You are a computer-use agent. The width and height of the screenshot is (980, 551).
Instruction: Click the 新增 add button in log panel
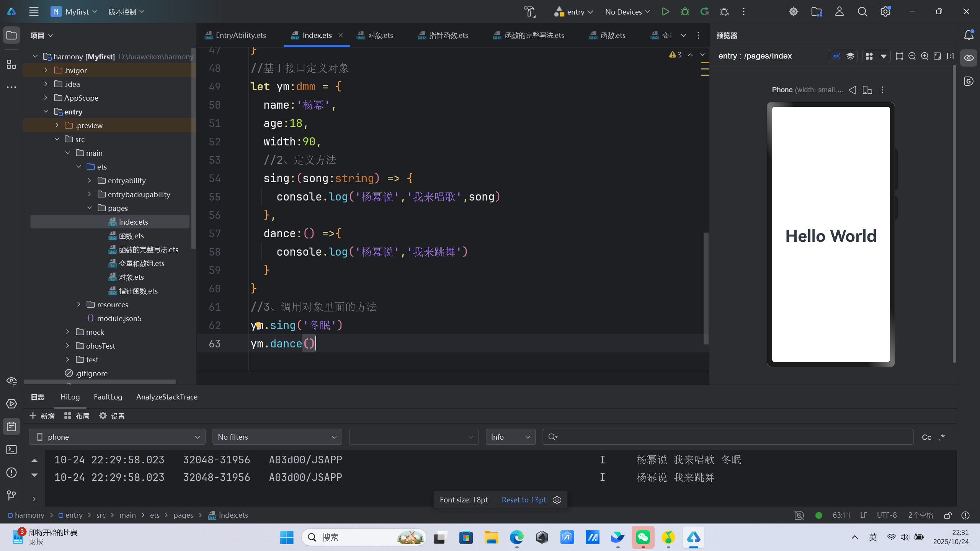point(42,416)
